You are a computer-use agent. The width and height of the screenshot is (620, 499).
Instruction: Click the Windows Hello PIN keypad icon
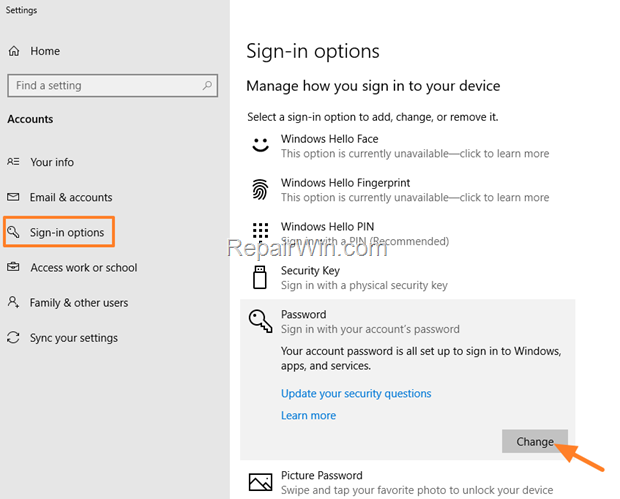tap(260, 231)
